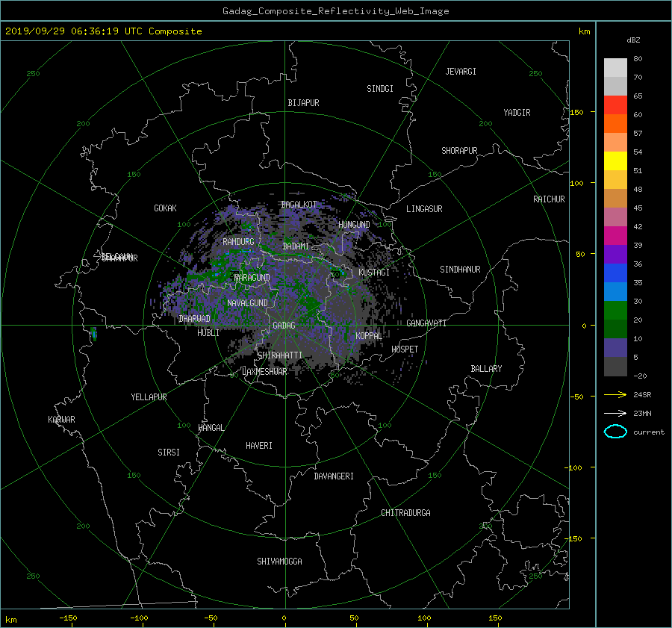
Task: Click the CHITRADURGA city label
Action: pyautogui.click(x=405, y=513)
